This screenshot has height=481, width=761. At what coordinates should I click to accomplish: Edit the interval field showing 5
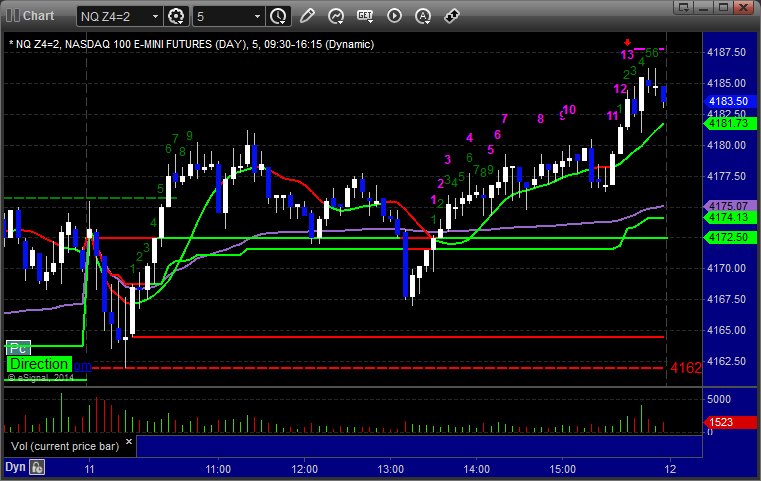(x=223, y=17)
